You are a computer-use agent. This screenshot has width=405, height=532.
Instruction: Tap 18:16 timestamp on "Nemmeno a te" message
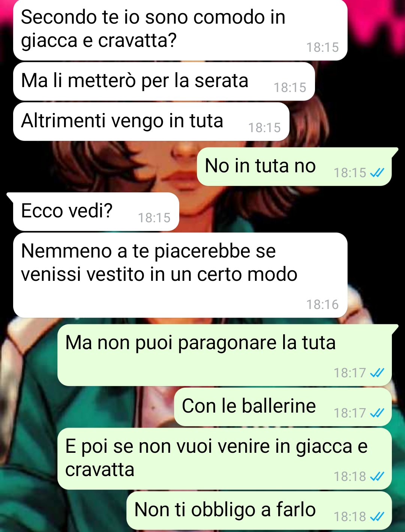322,304
